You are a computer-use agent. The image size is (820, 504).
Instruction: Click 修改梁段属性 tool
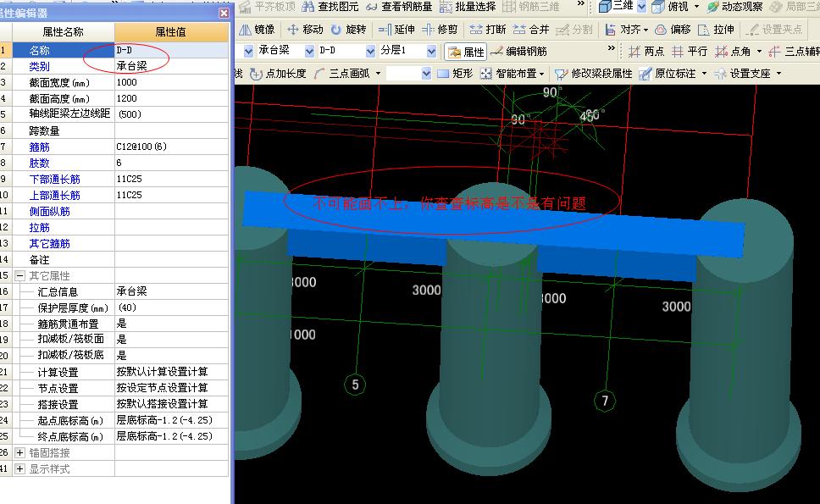click(x=593, y=74)
